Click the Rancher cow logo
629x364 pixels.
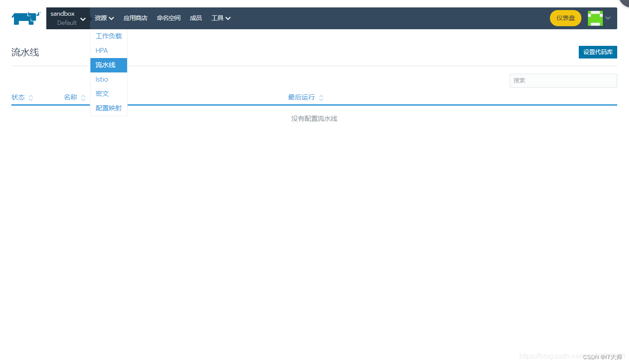click(x=26, y=18)
